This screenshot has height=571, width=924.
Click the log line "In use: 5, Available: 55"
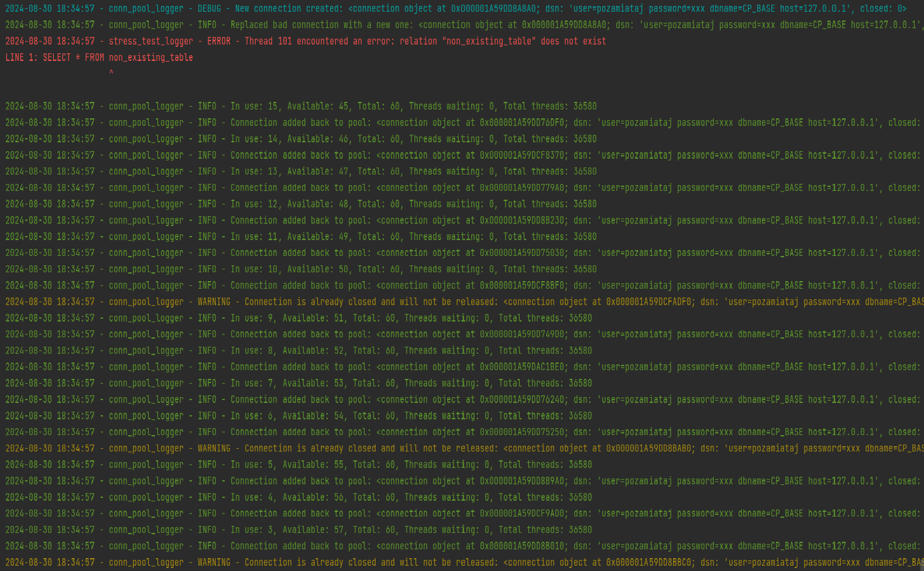[x=298, y=465]
